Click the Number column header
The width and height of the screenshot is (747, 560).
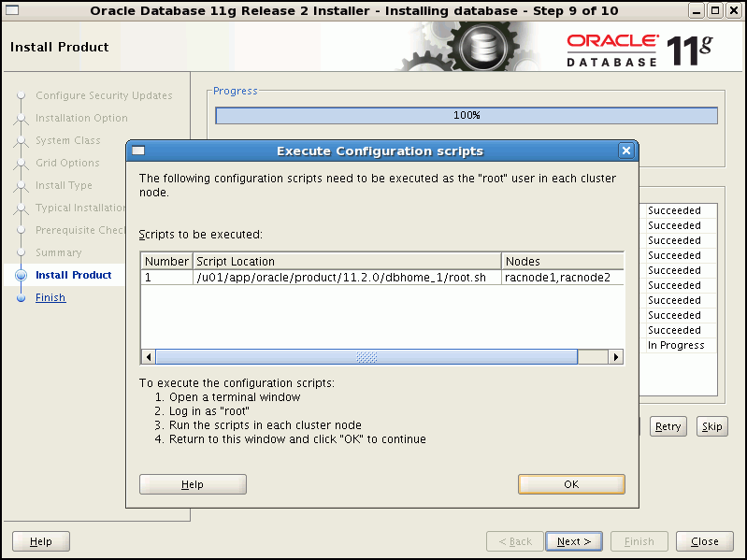(x=166, y=262)
